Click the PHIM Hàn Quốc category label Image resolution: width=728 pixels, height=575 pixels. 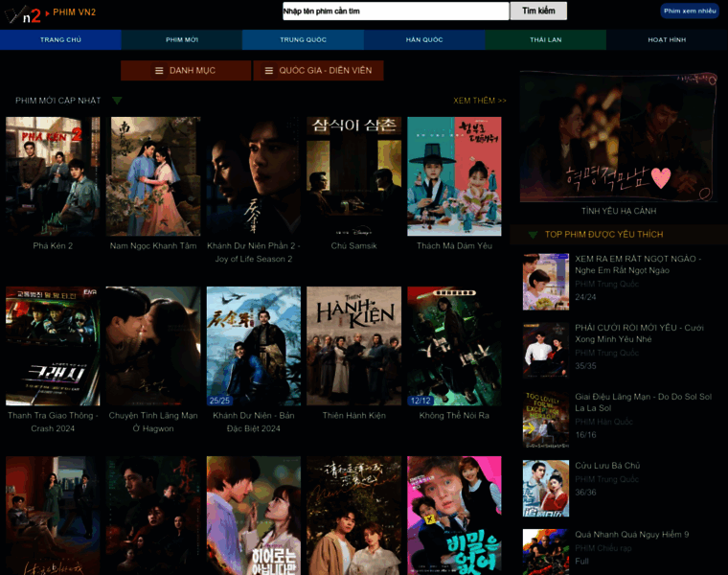[603, 422]
